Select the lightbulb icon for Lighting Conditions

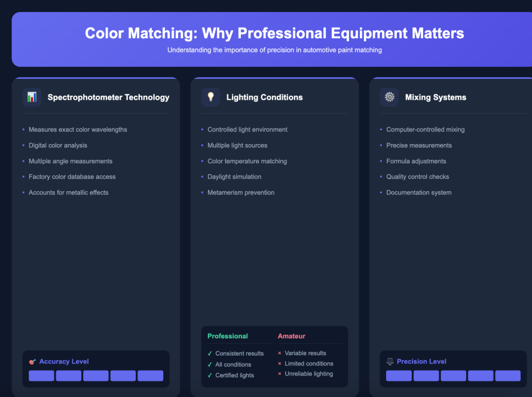(x=210, y=97)
